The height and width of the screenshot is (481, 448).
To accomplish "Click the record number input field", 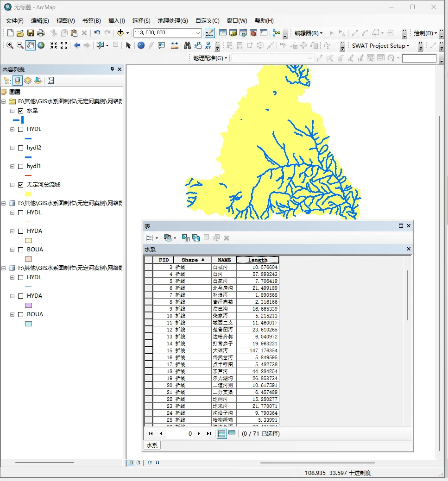I will pos(179,433).
